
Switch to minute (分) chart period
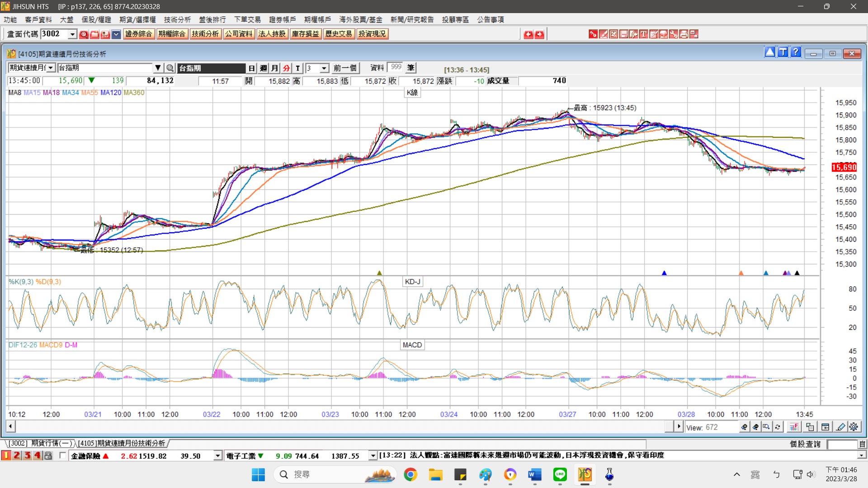coord(286,68)
